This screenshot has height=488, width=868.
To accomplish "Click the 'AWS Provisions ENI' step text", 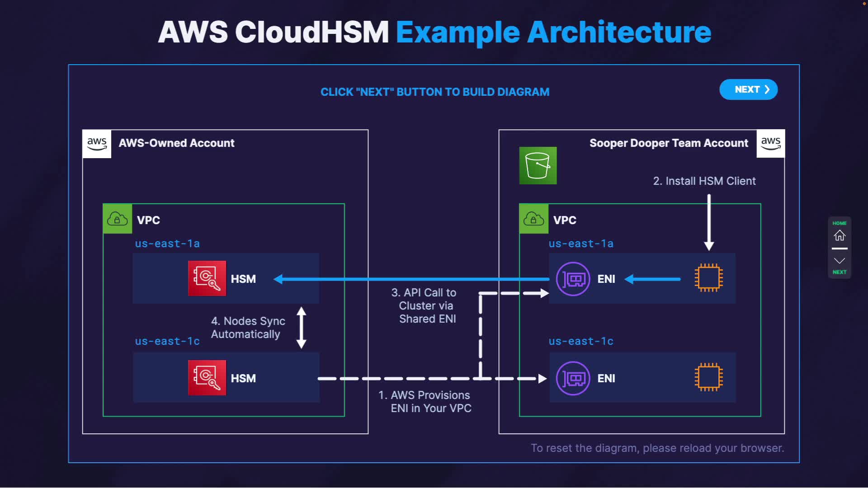I will point(425,402).
